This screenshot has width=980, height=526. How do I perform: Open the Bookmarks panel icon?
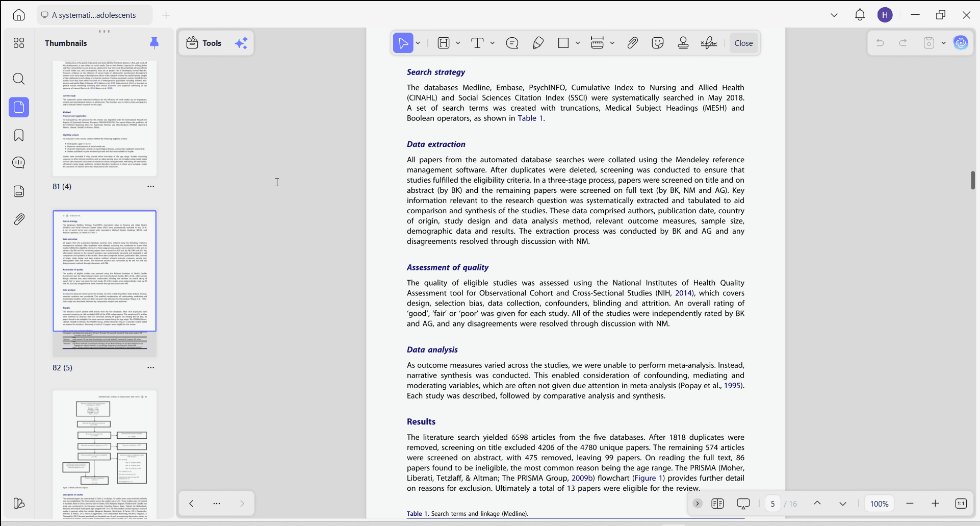19,135
